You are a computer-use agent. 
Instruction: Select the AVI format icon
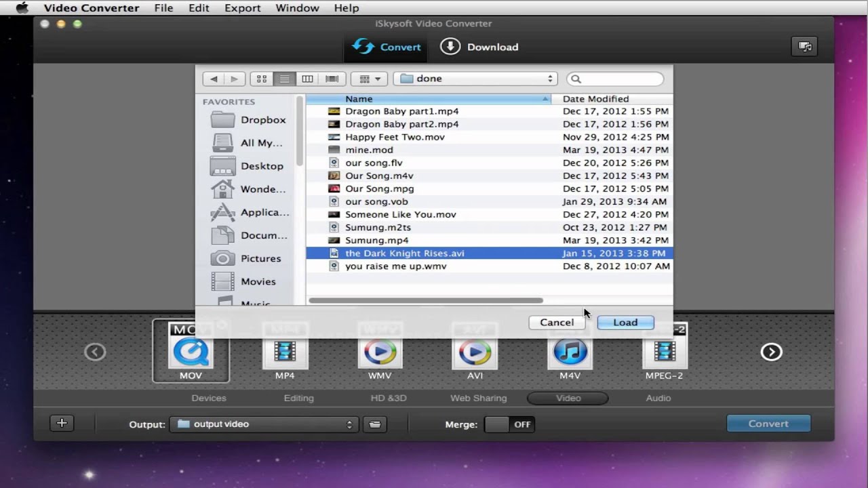475,351
